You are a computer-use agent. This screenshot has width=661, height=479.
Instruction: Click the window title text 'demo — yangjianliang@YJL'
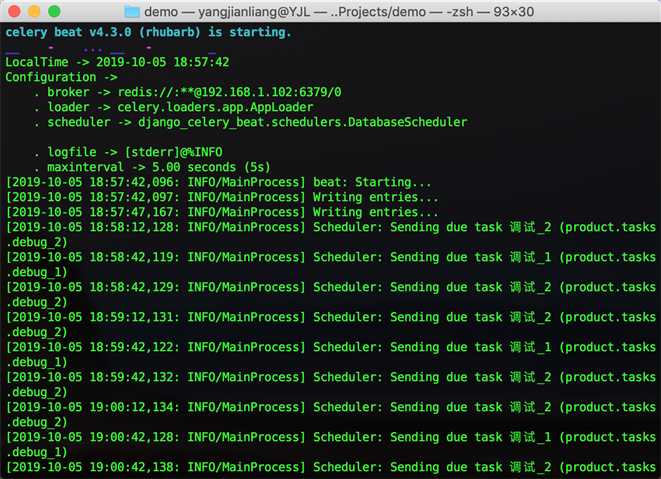[x=227, y=12]
